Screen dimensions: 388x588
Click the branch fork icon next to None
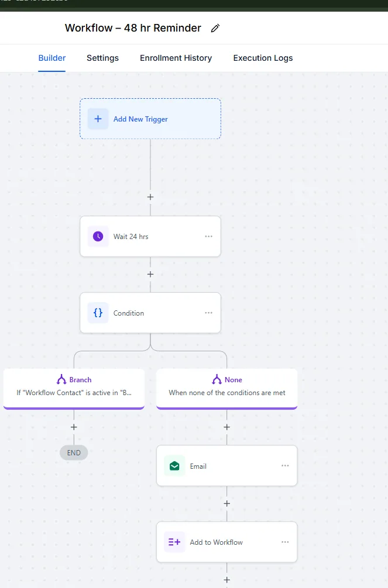click(217, 379)
